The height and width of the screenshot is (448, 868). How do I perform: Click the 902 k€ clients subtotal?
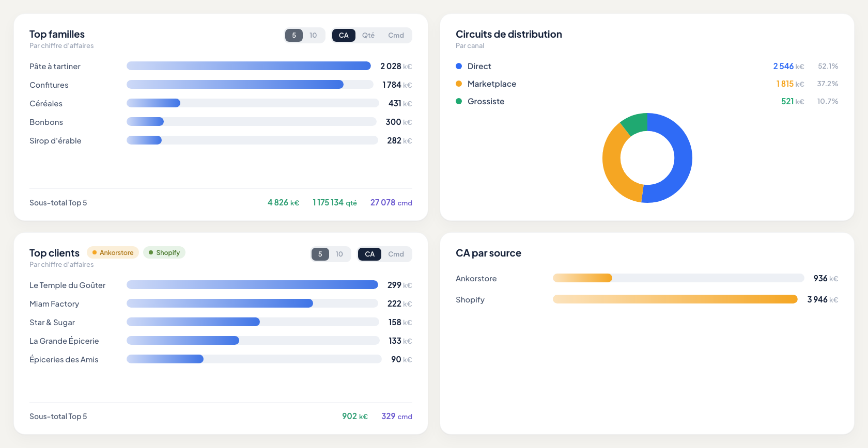(355, 416)
